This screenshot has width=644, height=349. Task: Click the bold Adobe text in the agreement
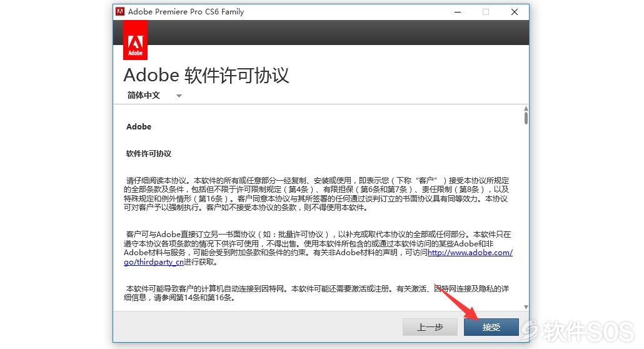139,126
